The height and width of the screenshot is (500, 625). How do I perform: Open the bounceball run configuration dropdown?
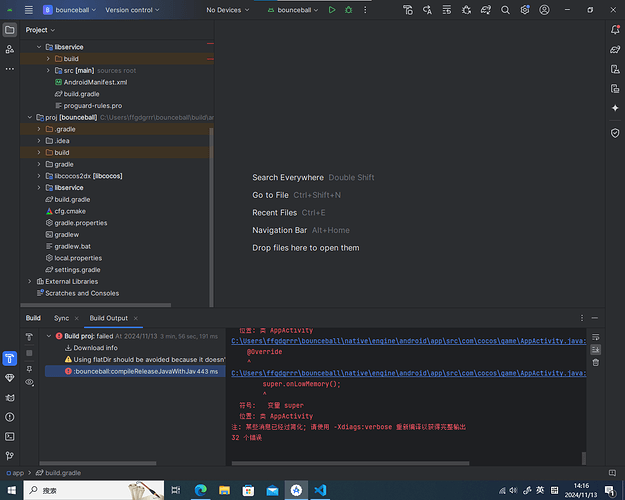pyautogui.click(x=293, y=10)
